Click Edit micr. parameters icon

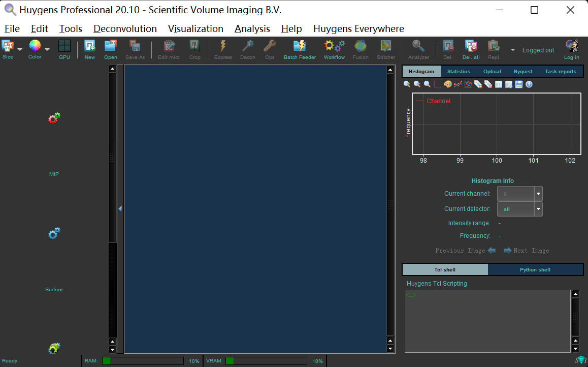(169, 46)
